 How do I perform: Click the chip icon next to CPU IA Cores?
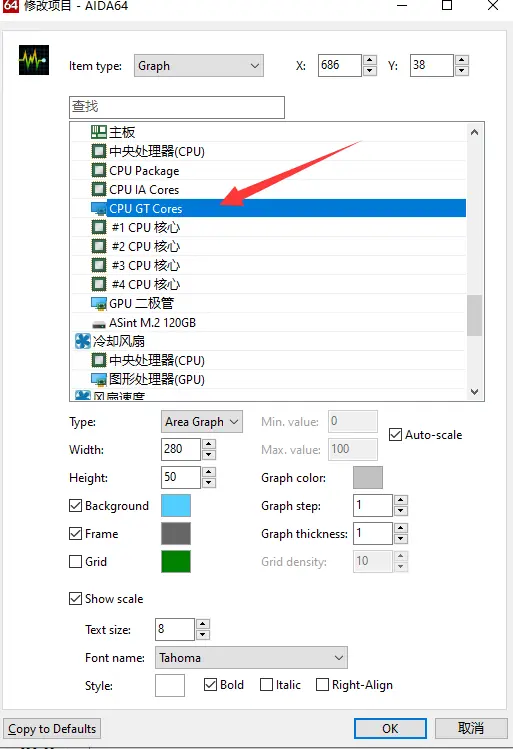[x=99, y=189]
